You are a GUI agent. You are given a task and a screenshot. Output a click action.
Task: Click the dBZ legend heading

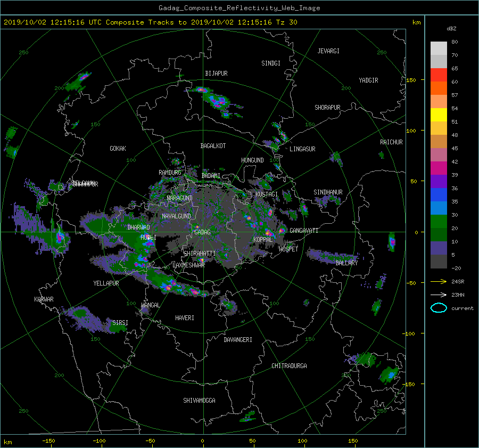pyautogui.click(x=451, y=29)
